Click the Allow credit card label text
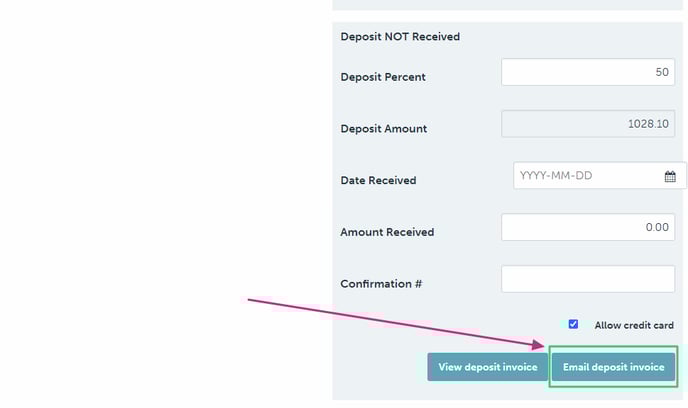This screenshot has height=408, width=688. click(634, 325)
